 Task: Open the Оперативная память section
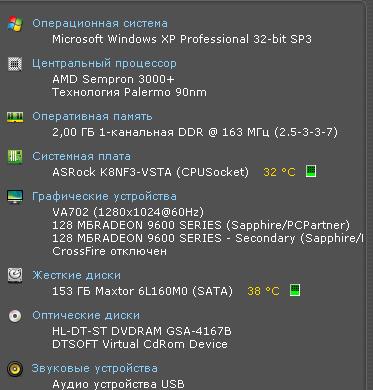click(x=92, y=116)
